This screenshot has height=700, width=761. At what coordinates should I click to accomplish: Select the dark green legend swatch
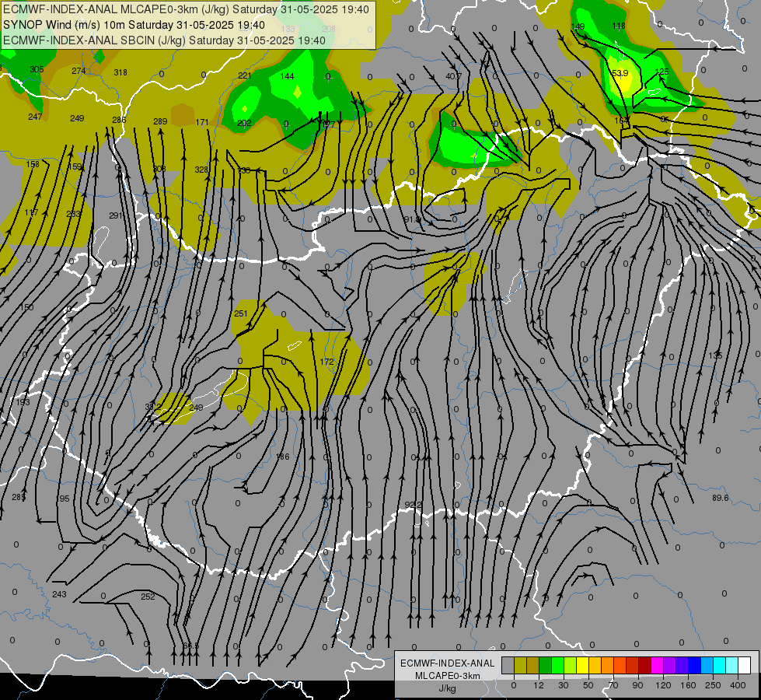click(x=546, y=666)
